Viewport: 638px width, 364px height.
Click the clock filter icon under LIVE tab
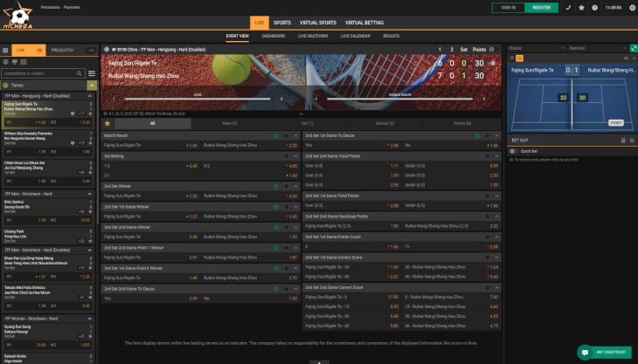click(5, 62)
